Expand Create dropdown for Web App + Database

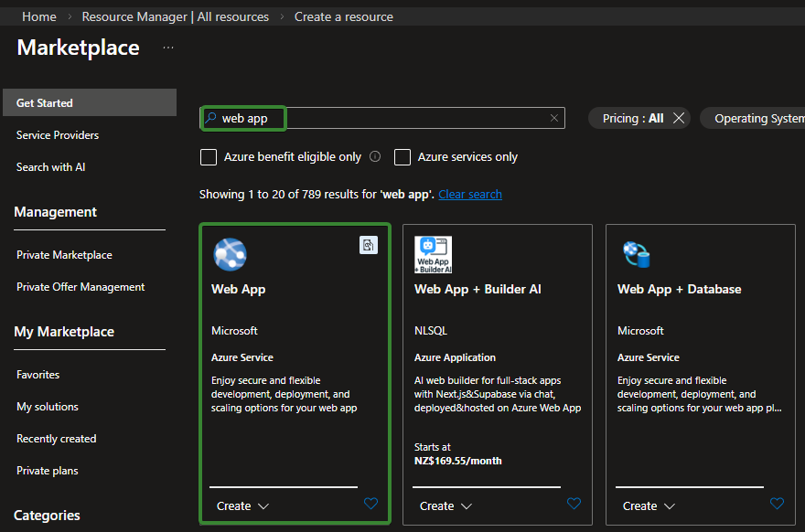[x=649, y=505]
